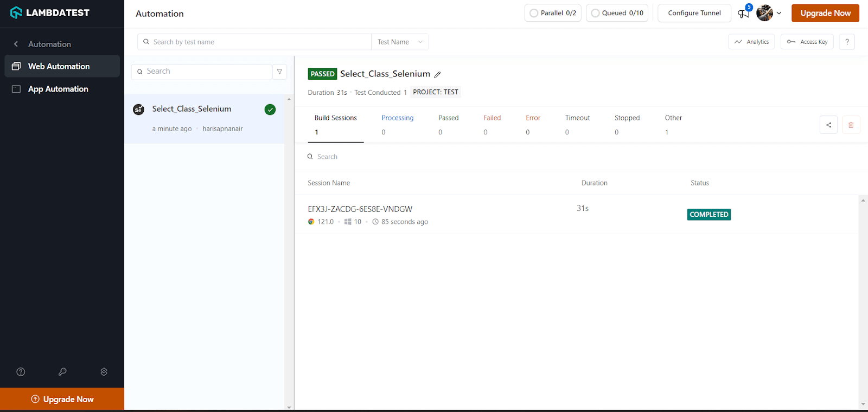
Task: Open build filter funnel icon
Action: click(279, 72)
